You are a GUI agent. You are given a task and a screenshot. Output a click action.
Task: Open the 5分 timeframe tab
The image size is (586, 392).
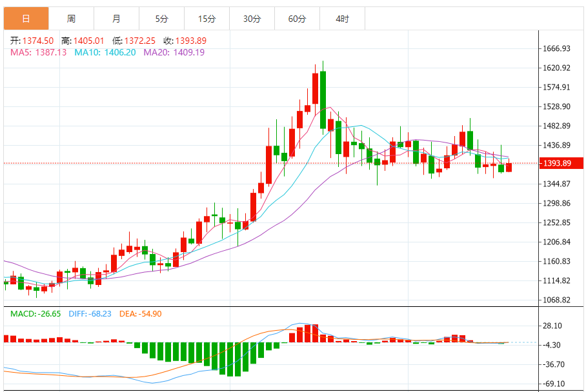click(x=161, y=19)
